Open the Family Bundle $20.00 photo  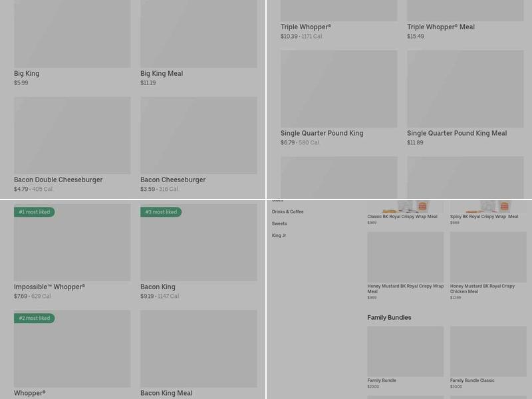[406, 352]
